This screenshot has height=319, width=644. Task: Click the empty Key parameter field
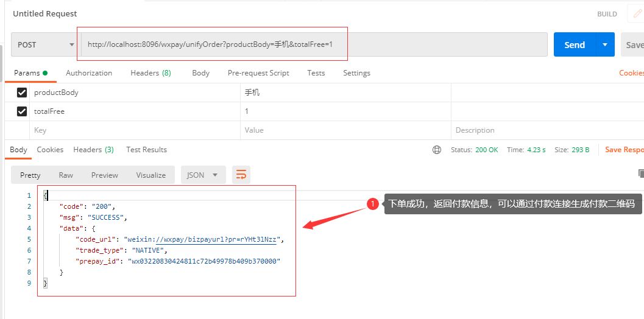pyautogui.click(x=135, y=130)
